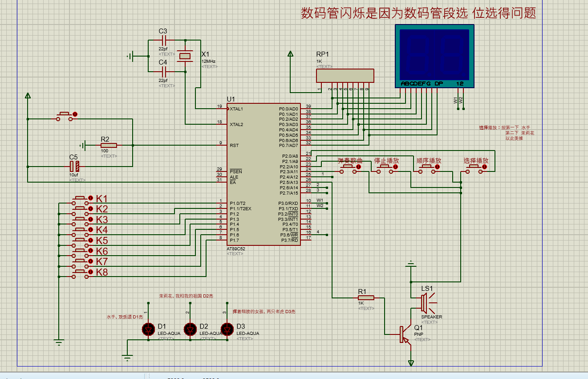Select capacitor C4 symbol

pyautogui.click(x=163, y=72)
